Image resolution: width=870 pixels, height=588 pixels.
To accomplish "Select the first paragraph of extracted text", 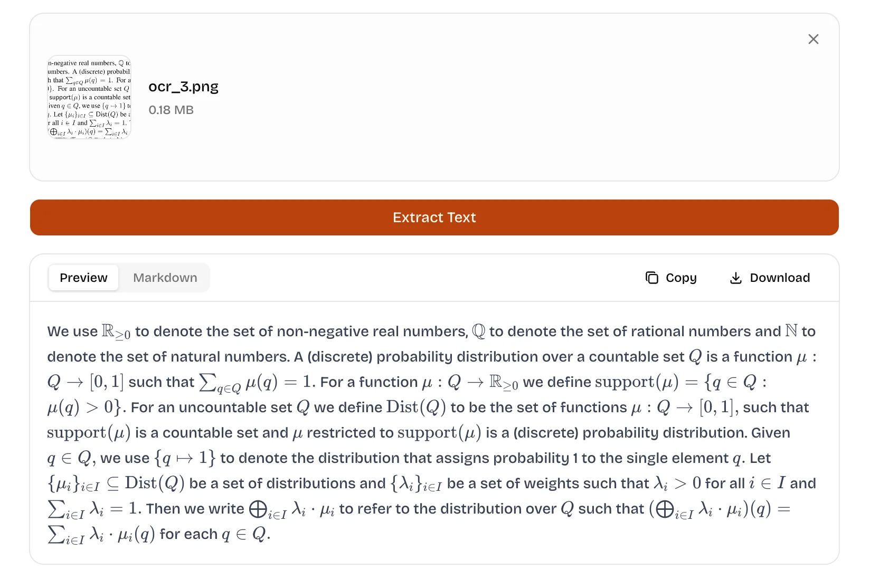I will coord(433,433).
